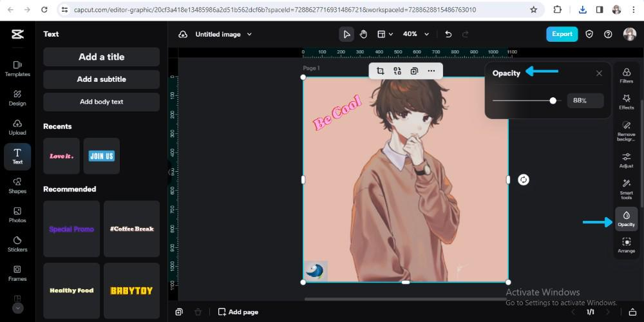
Task: Open the Smart tools panel
Action: [x=627, y=189]
